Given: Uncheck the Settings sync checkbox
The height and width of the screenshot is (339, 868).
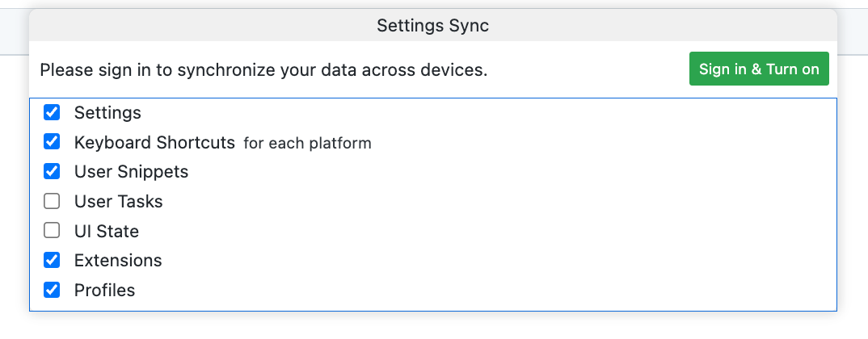Looking at the screenshot, I should (x=52, y=112).
